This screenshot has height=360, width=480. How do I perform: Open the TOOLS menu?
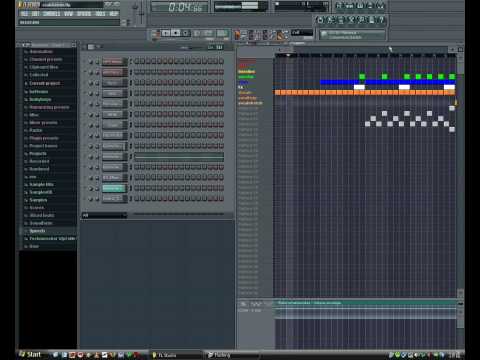(x=100, y=14)
